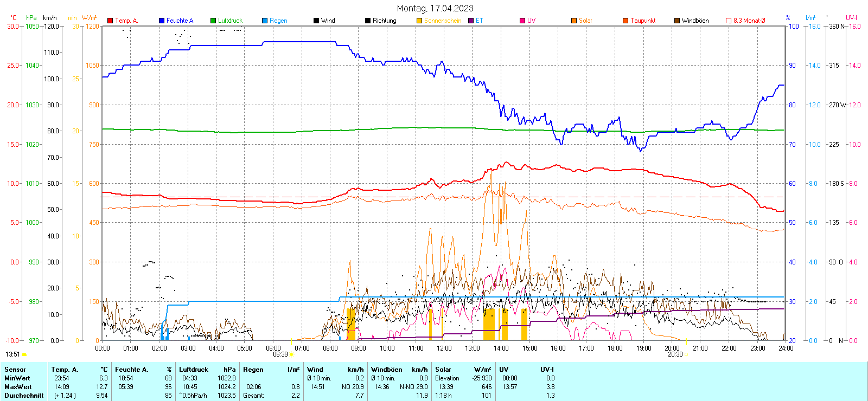868x401 pixels.
Task: Click the purple ET legend square
Action: click(x=471, y=21)
